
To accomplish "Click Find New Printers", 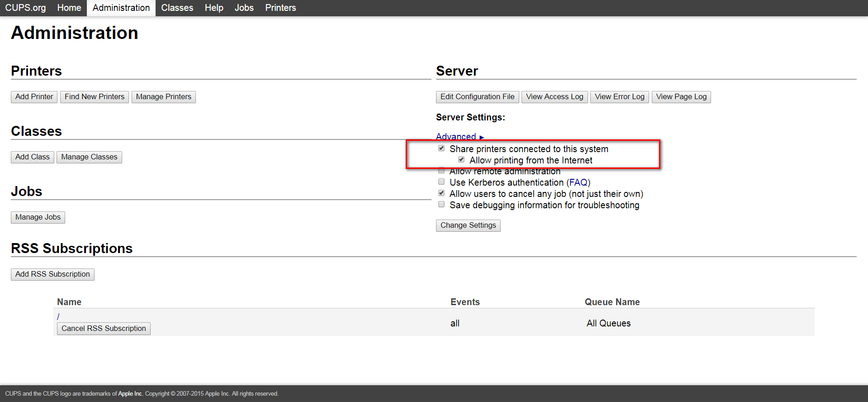I will tap(95, 97).
